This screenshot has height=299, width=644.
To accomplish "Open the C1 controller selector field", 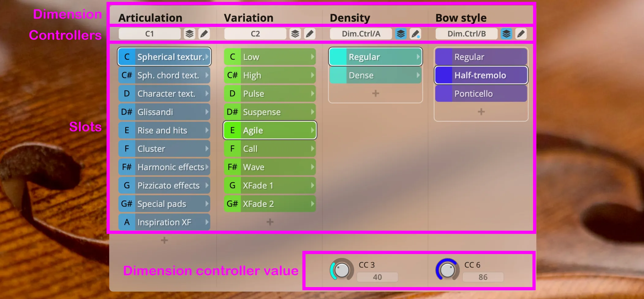I will pyautogui.click(x=149, y=34).
